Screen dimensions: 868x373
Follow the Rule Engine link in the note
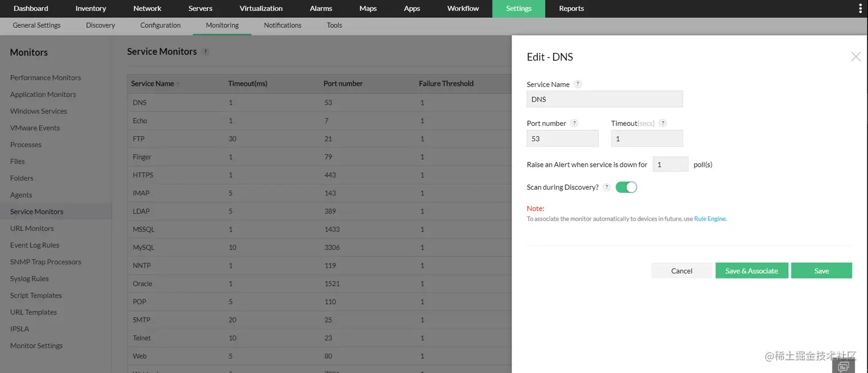point(710,218)
